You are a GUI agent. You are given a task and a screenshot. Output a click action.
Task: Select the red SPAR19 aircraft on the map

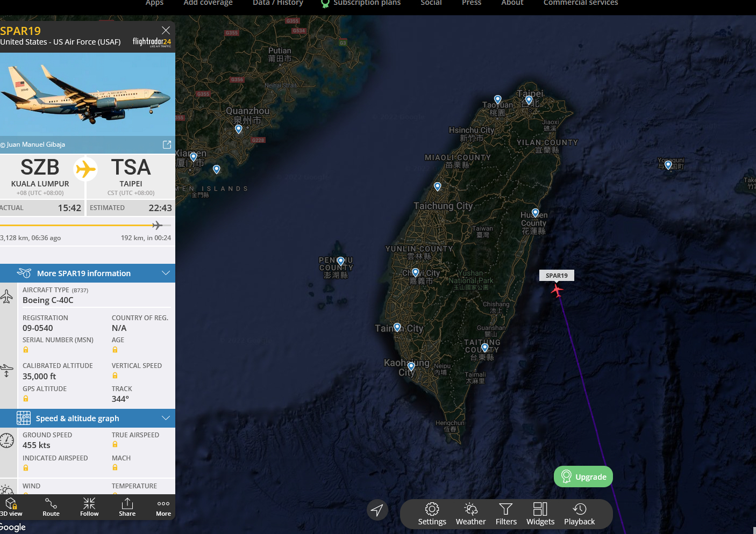557,290
